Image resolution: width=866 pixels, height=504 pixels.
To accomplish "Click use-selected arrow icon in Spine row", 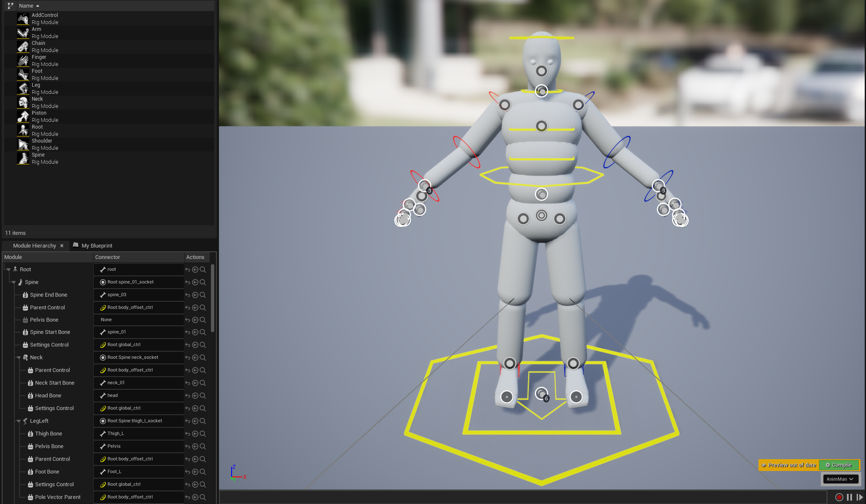I will coord(195,282).
